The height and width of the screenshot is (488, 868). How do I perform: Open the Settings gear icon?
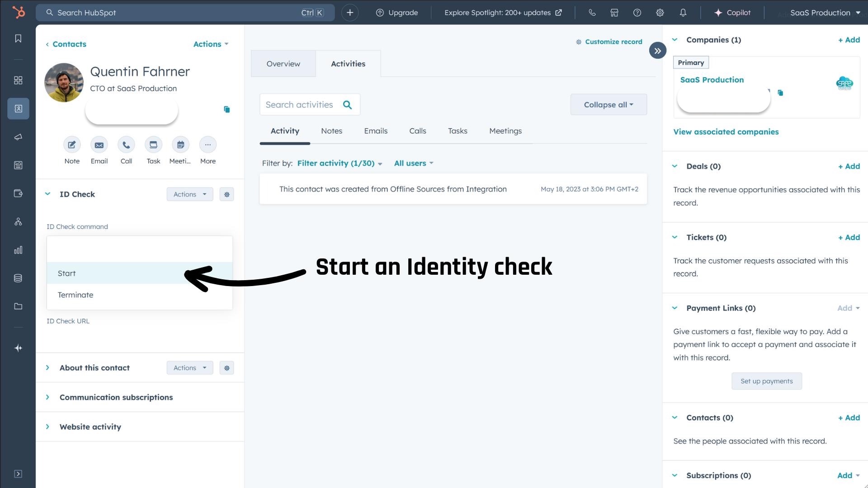coord(660,12)
